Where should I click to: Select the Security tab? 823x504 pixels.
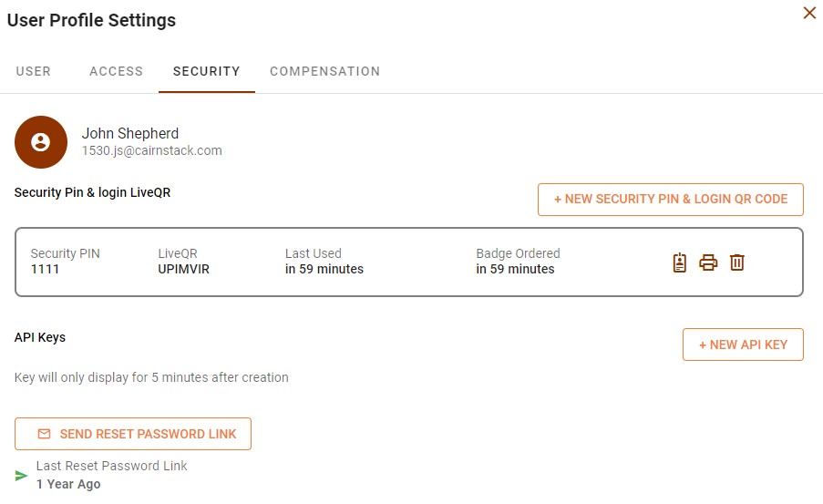[x=207, y=71]
